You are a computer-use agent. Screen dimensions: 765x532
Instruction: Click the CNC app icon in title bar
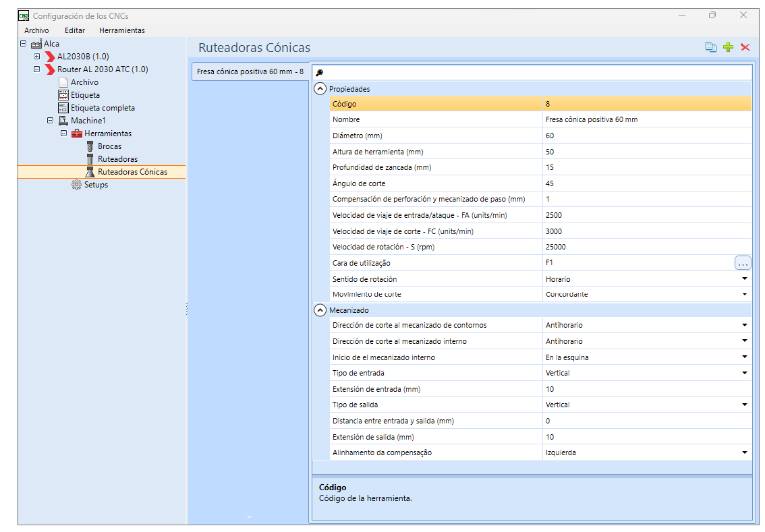24,16
